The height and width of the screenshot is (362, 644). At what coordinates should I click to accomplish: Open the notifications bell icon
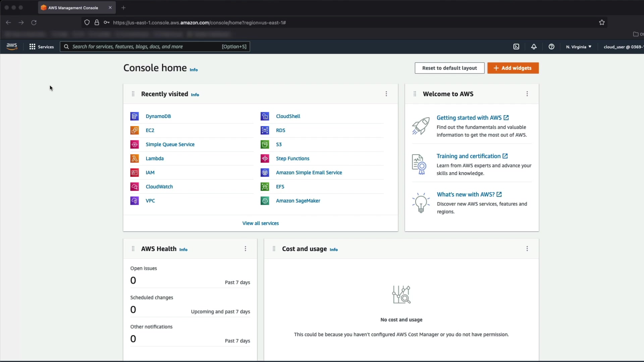click(534, 47)
